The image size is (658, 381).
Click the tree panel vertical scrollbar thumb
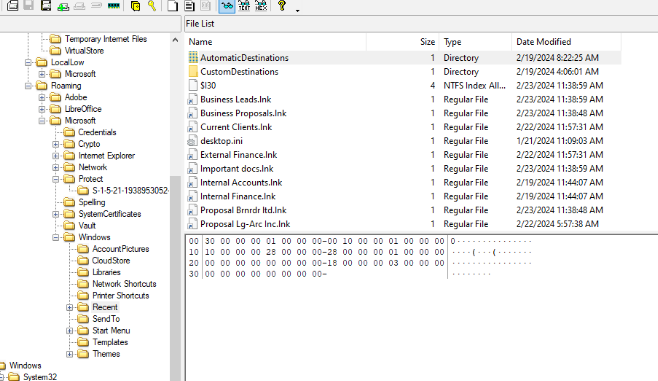(x=175, y=277)
